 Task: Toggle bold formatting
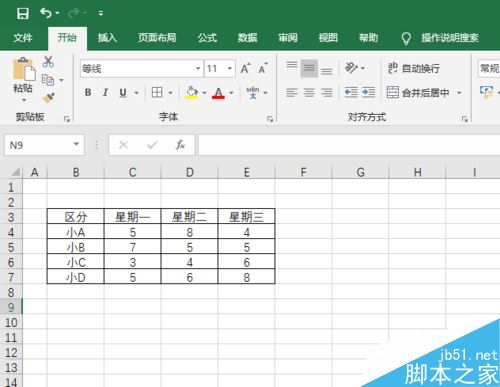click(x=88, y=92)
